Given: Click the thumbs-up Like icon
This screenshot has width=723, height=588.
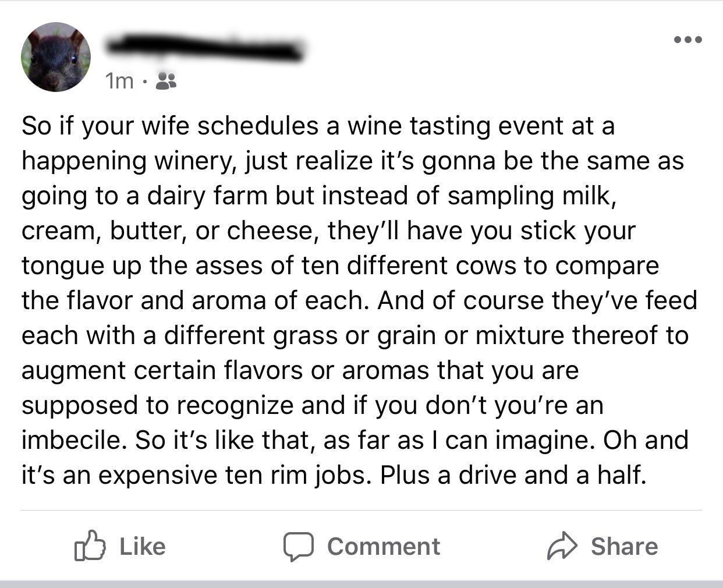Looking at the screenshot, I should point(90,546).
